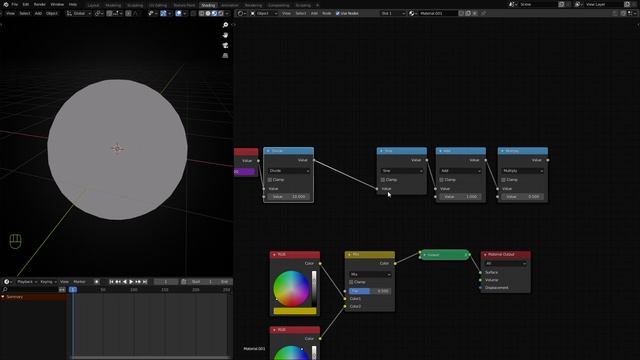Toggle the show-only-selected filter in timeline
Image resolution: width=640 pixels, height=360 pixels.
point(62,289)
